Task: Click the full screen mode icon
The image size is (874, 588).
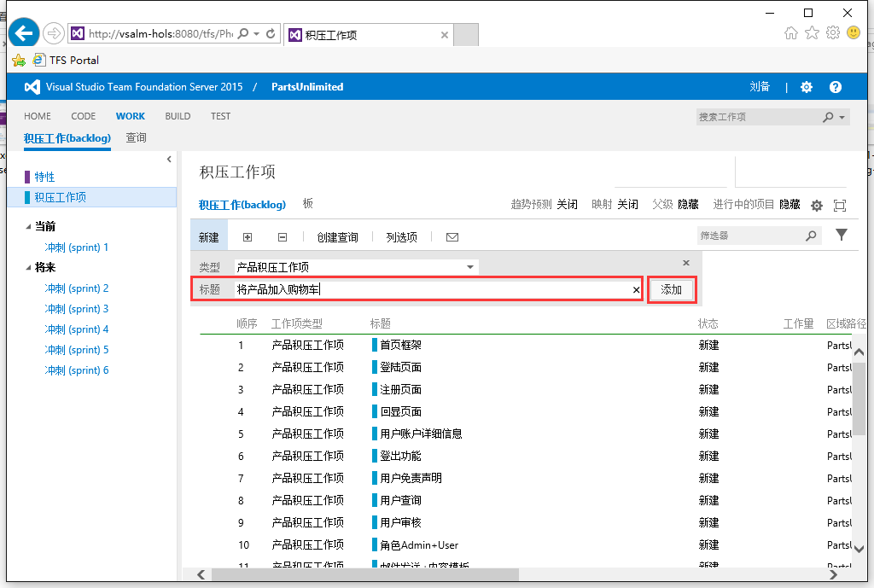Action: click(840, 206)
